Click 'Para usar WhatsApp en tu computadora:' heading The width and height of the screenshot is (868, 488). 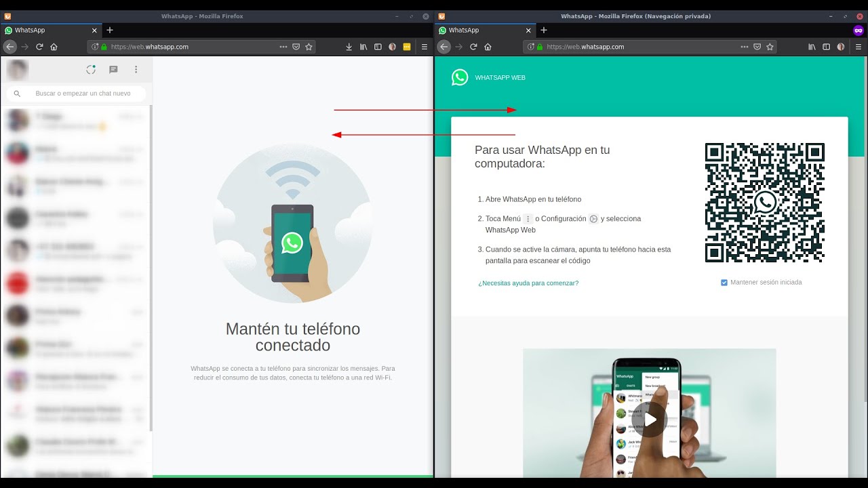(x=542, y=157)
